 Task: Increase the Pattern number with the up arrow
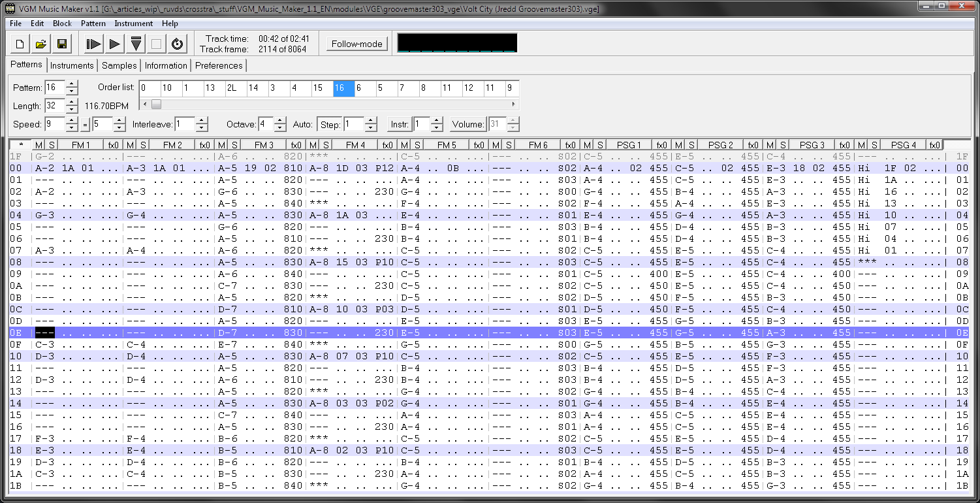coord(72,84)
